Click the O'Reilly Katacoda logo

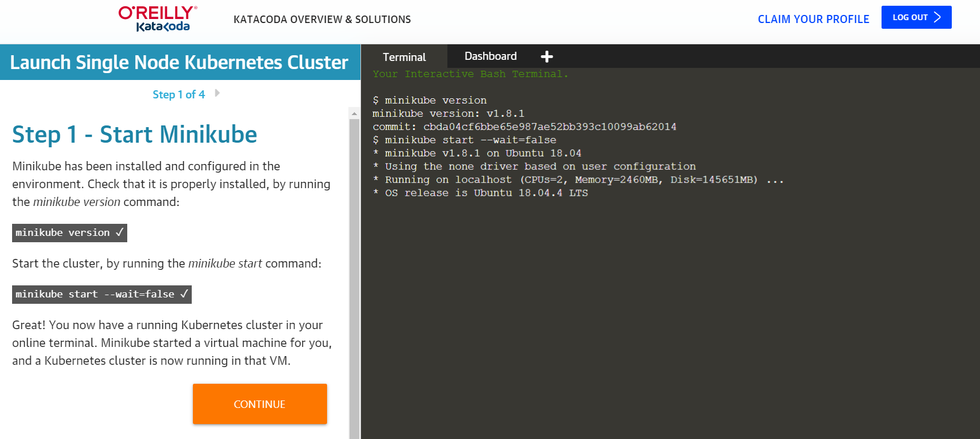click(x=158, y=19)
